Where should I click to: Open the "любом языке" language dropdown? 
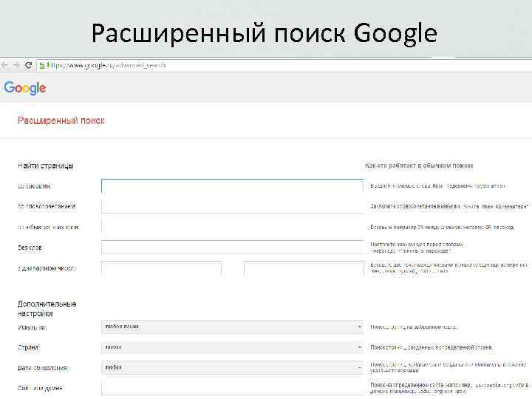[x=232, y=327]
